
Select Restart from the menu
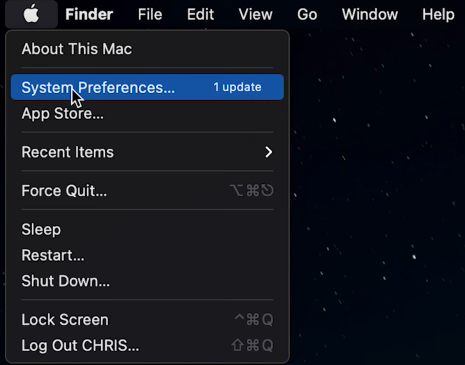(147, 255)
